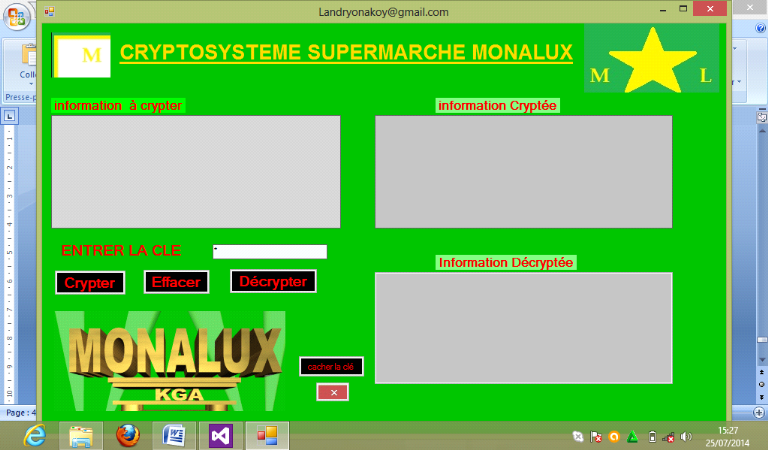Image resolution: width=768 pixels, height=450 pixels.
Task: Click the MONALUX KGA golden logo image
Action: (x=170, y=361)
